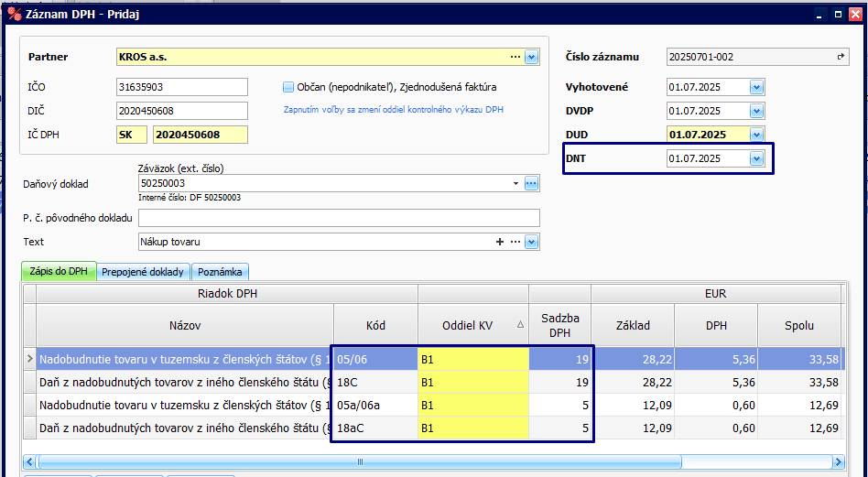The height and width of the screenshot is (477, 868).
Task: Open the DNT date dropdown
Action: (x=756, y=158)
